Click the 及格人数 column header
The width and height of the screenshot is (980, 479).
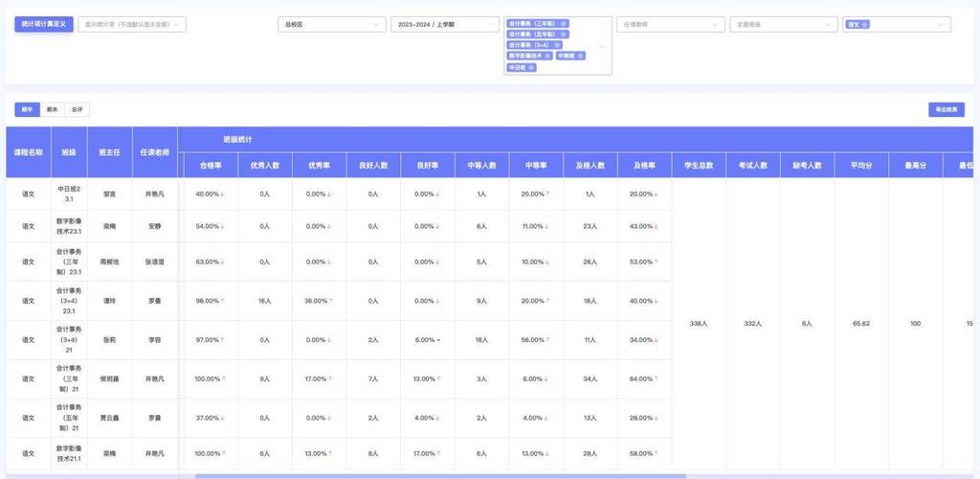point(590,166)
